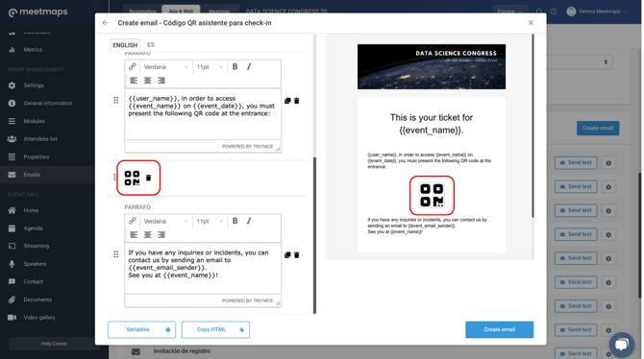The image size is (644, 359).
Task: Click into the inquiries paragraph text area
Action: pos(203,269)
